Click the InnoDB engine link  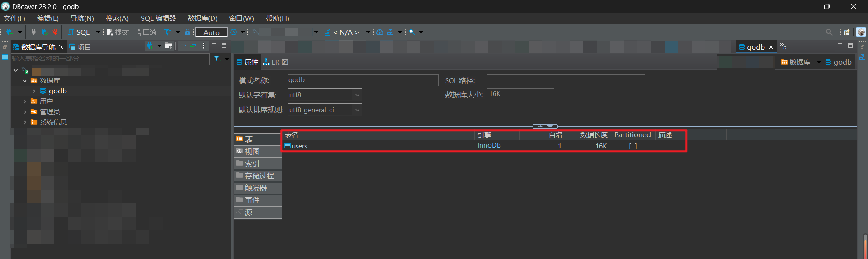tap(489, 145)
